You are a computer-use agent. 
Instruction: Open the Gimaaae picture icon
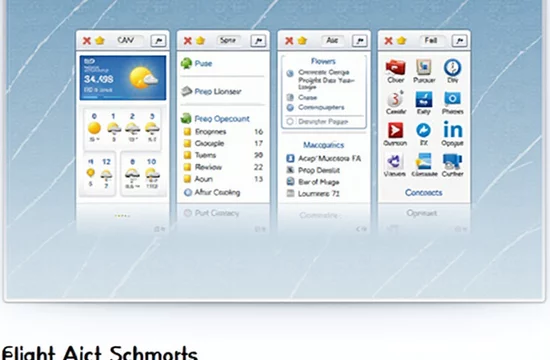click(424, 161)
